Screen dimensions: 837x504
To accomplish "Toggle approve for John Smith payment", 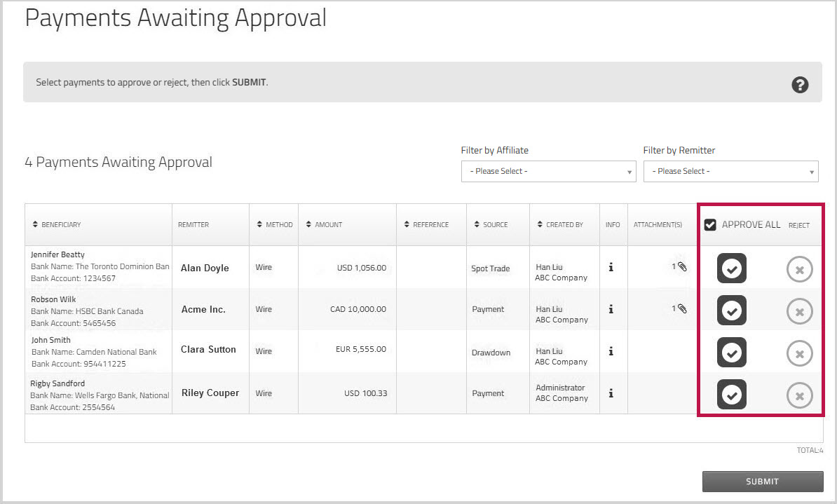I will point(731,353).
